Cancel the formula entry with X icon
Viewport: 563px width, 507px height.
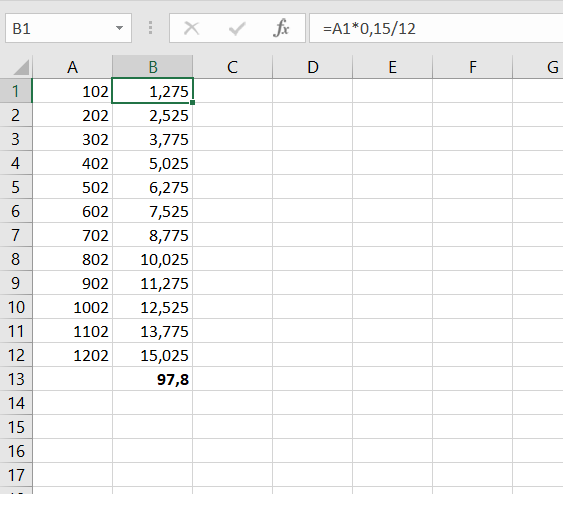tap(191, 28)
